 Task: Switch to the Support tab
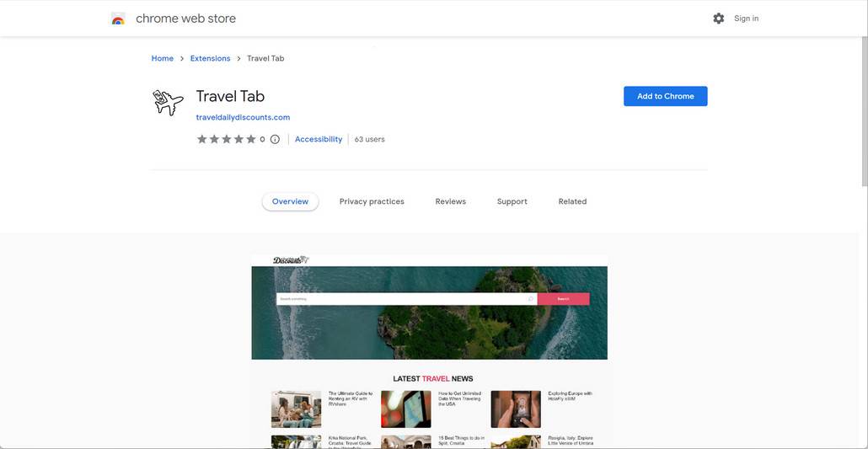[x=512, y=201]
